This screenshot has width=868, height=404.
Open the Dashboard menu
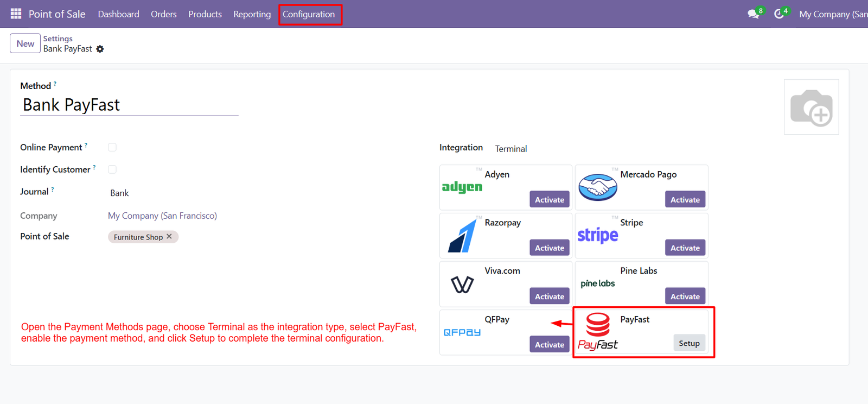[119, 14]
